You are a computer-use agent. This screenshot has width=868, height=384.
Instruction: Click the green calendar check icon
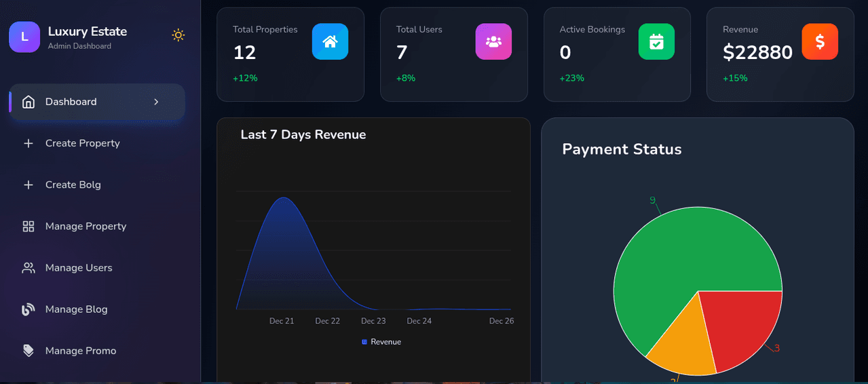point(656,41)
